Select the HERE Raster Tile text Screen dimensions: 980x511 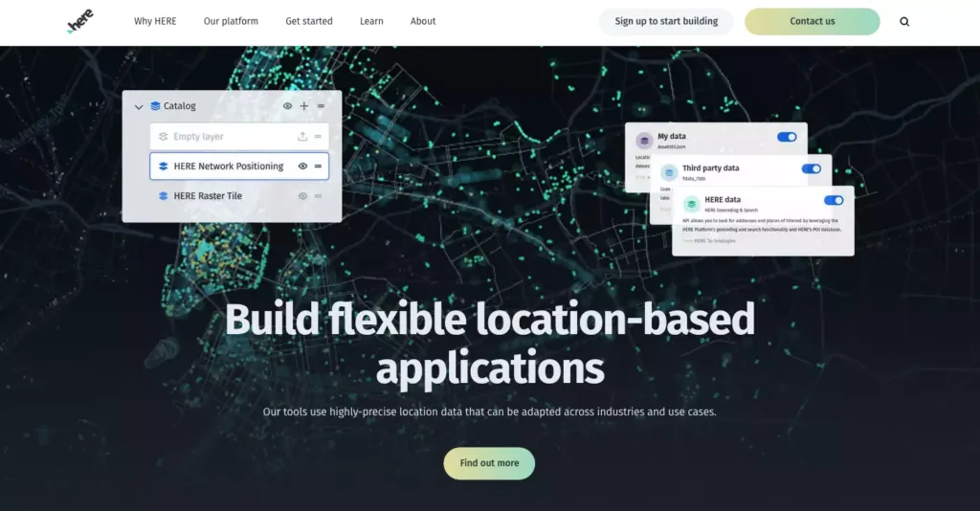[x=208, y=195]
